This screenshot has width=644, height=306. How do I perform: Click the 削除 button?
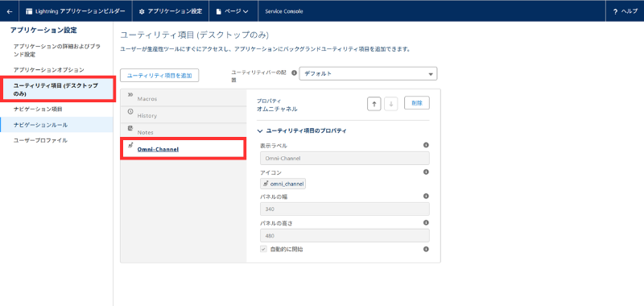[417, 103]
